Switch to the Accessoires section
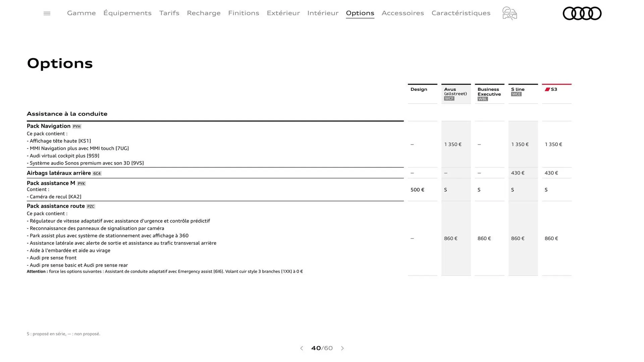This screenshot has width=644, height=362. 403,13
